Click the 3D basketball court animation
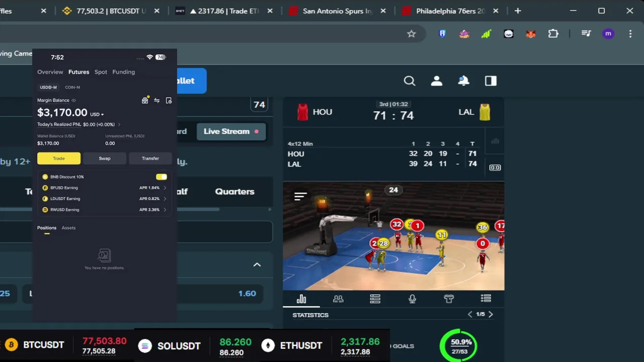This screenshot has width=644, height=362. click(393, 236)
